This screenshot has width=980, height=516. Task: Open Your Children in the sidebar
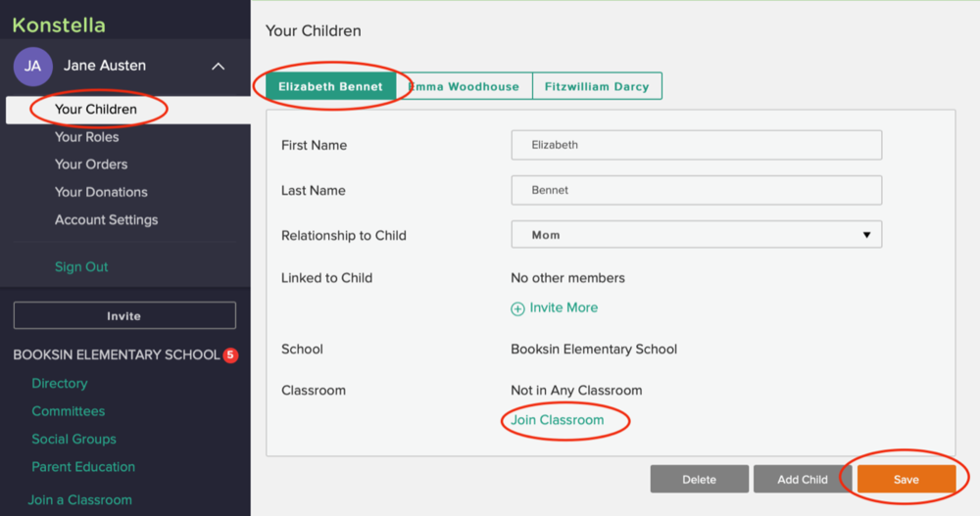click(96, 110)
